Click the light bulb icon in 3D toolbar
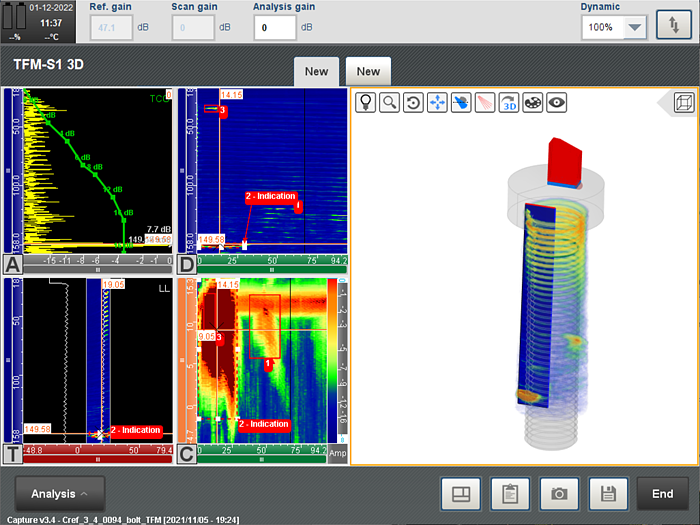Screen dimensions: 700x525 click(366, 102)
